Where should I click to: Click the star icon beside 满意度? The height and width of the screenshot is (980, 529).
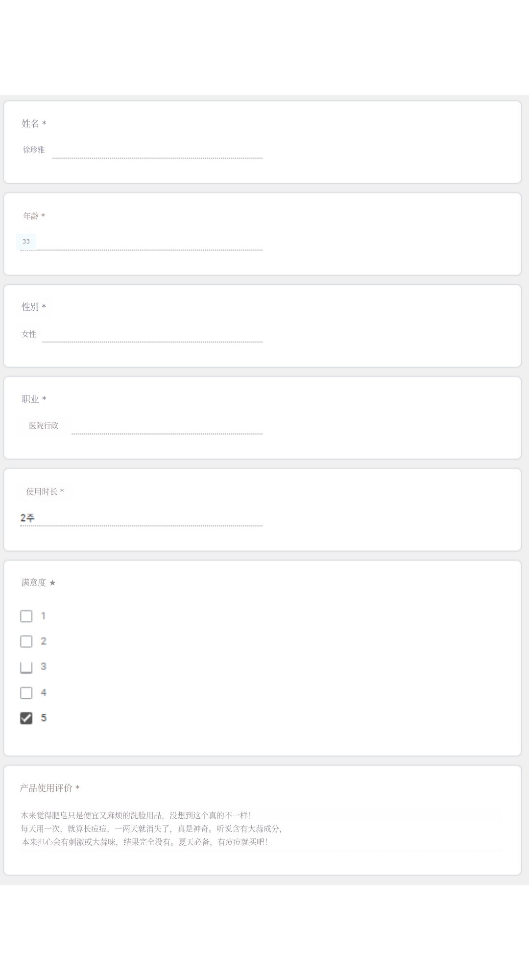pyautogui.click(x=52, y=583)
